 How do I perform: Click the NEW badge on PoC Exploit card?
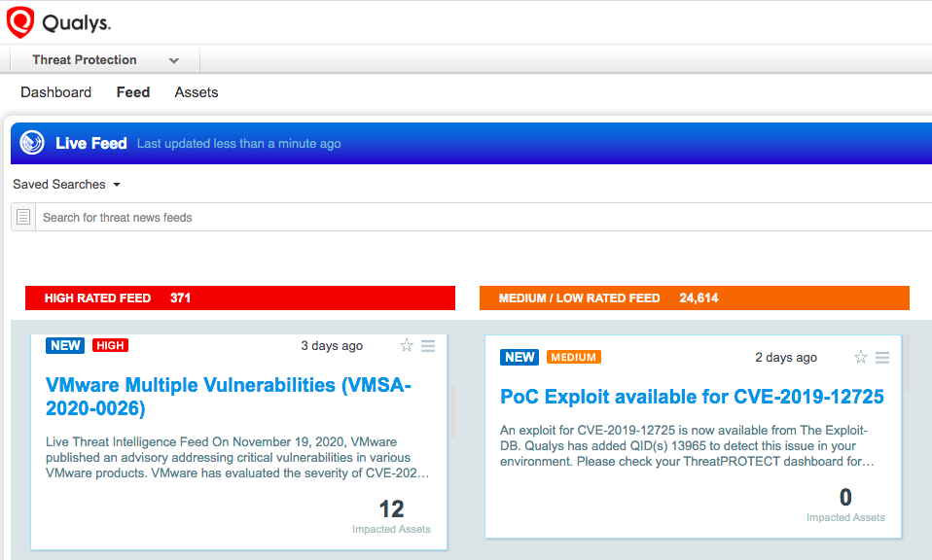pyautogui.click(x=520, y=357)
